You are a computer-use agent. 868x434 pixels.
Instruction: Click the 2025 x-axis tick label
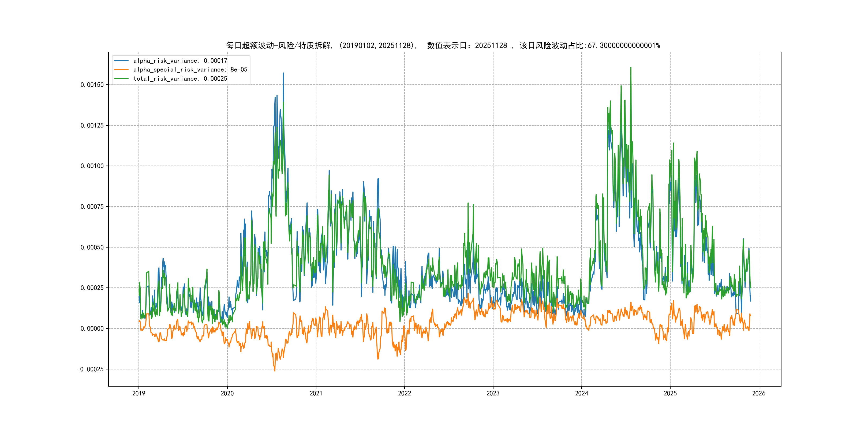click(x=670, y=393)
